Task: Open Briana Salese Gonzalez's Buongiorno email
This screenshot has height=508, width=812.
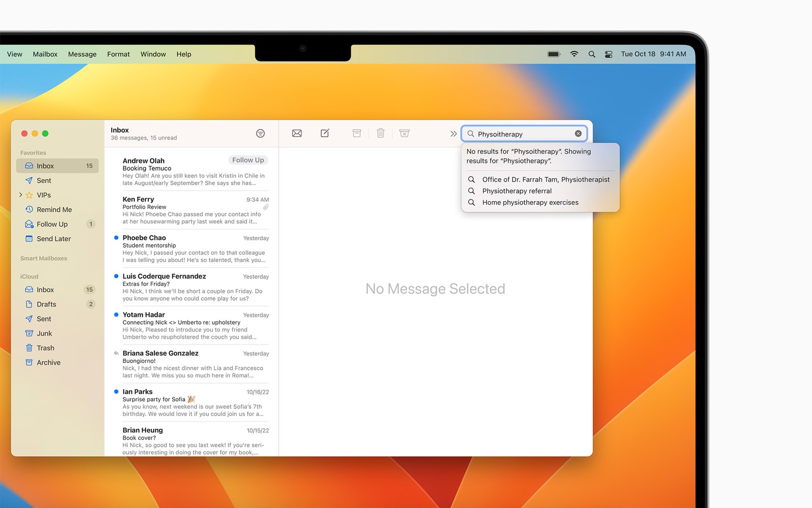Action: click(191, 364)
